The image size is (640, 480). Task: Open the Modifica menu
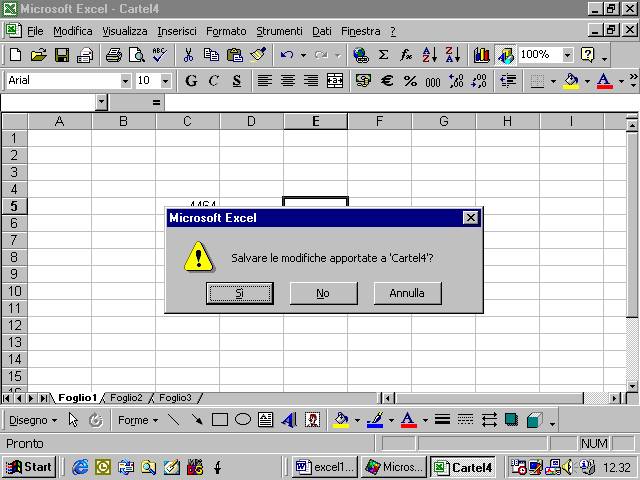[73, 31]
